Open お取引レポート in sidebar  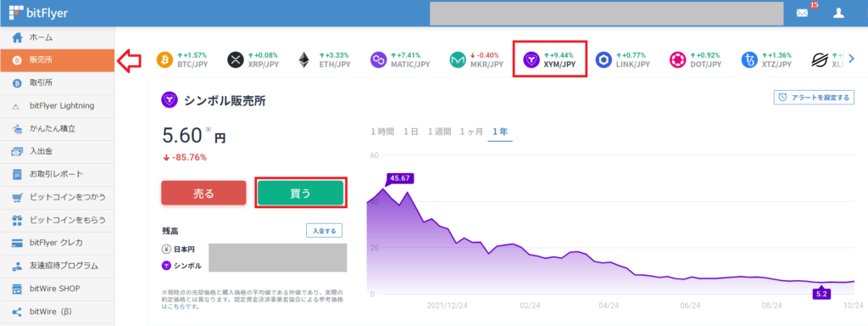click(x=58, y=174)
